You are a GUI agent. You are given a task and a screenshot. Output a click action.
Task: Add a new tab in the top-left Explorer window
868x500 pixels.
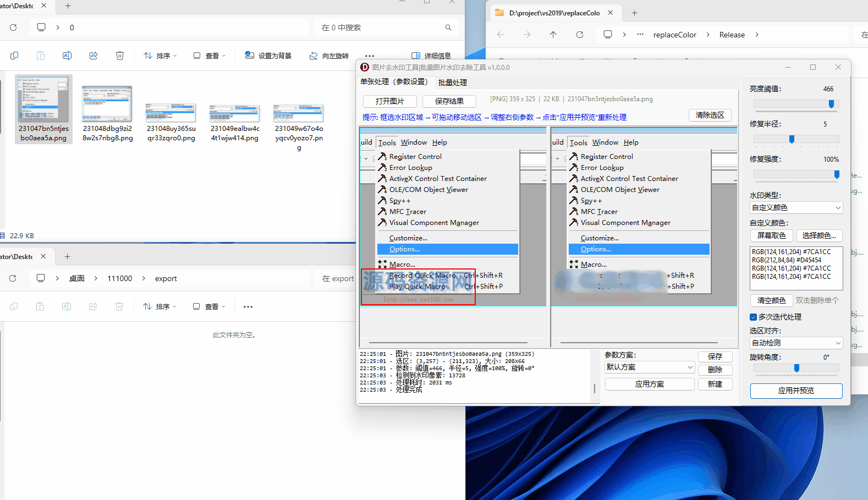pyautogui.click(x=68, y=6)
